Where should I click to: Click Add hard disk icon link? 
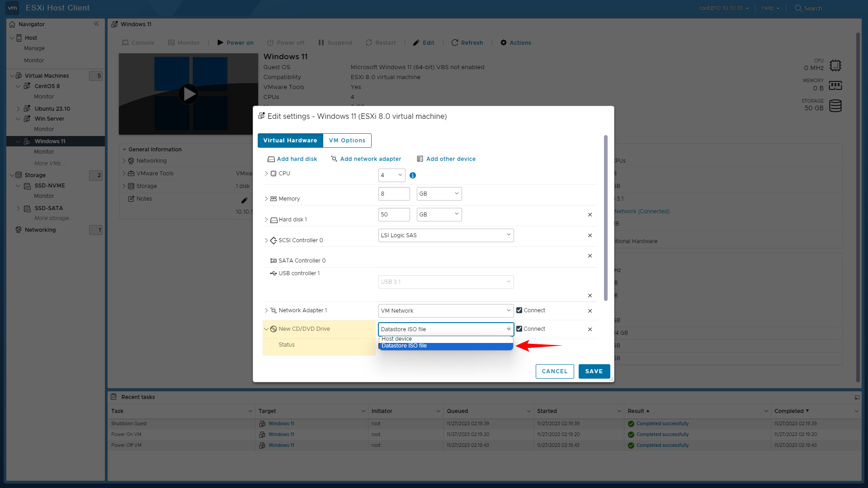[271, 159]
